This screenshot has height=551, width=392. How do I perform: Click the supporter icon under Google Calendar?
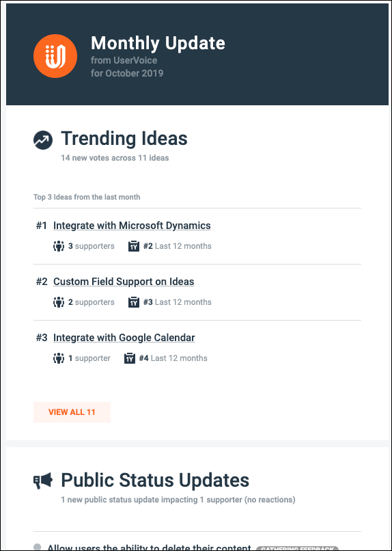(59, 358)
